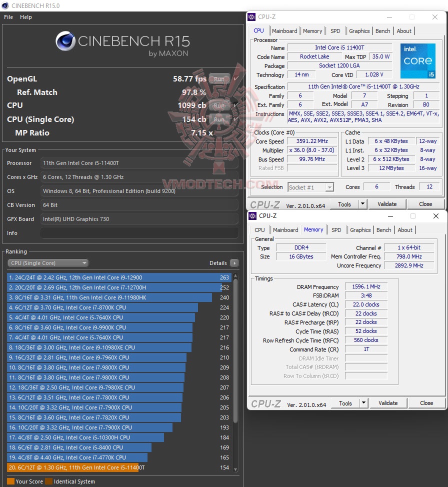Image resolution: width=448 pixels, height=487 pixels.
Task: Open the CPU (Single Core) ranking dropdown
Action: pos(48,263)
